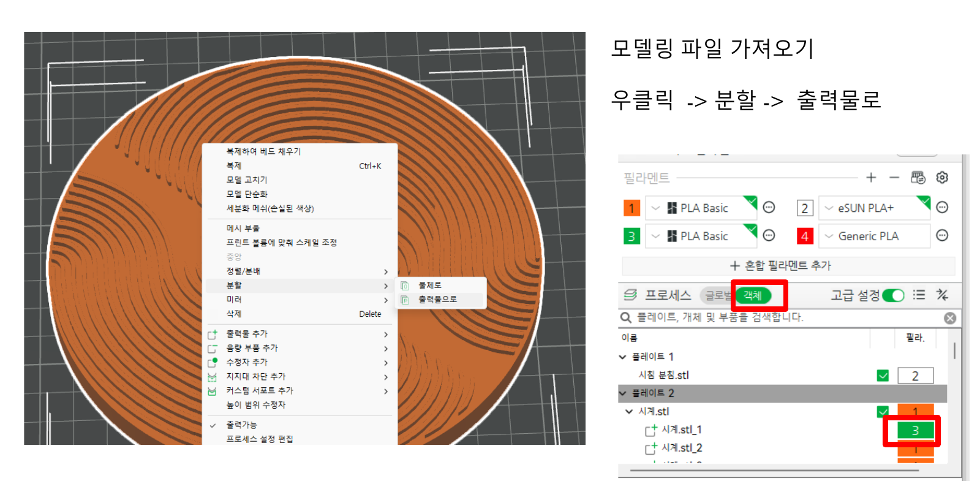Click the search magnifier icon
The height and width of the screenshot is (481, 980).
626,317
